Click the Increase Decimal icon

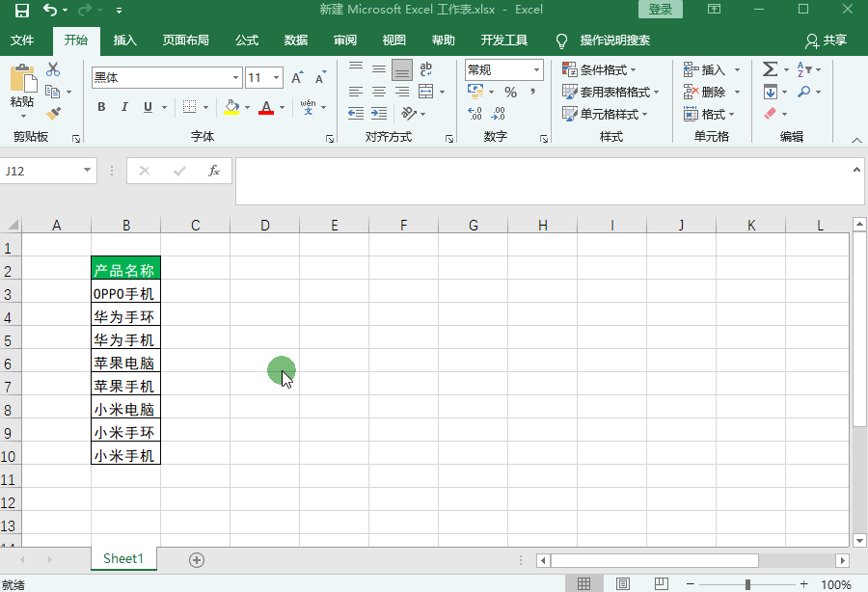[x=475, y=114]
